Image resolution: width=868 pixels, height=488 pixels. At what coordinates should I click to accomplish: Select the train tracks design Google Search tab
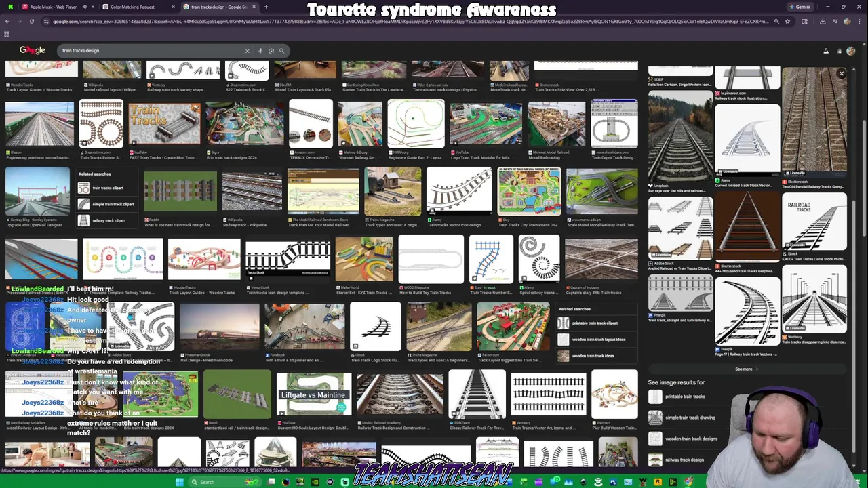(x=218, y=7)
